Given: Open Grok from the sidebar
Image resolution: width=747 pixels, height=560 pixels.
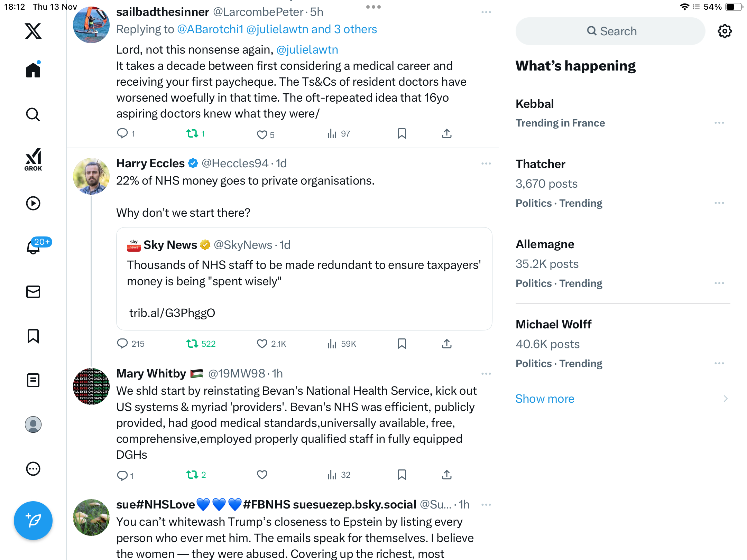Looking at the screenshot, I should tap(33, 159).
